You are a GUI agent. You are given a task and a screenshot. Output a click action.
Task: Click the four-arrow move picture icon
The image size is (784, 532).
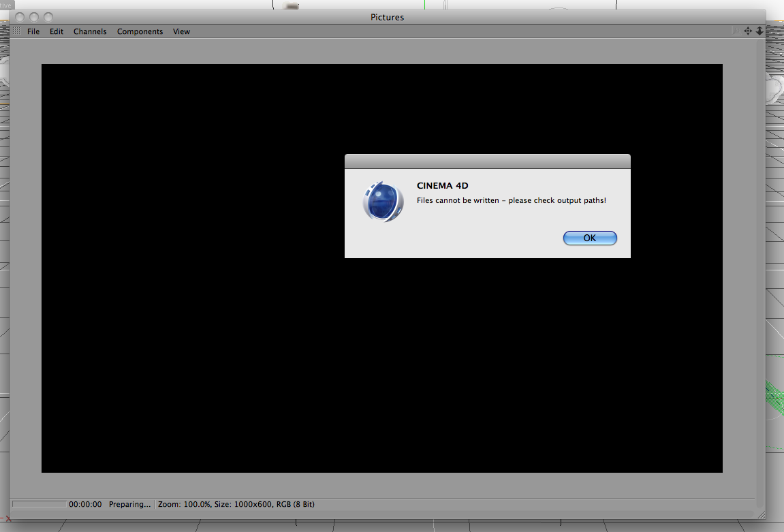click(x=748, y=31)
